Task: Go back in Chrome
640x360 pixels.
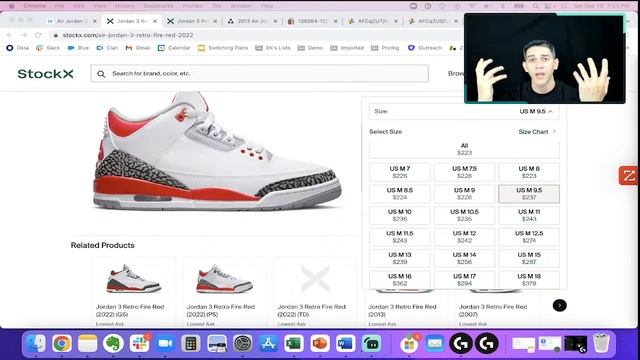Action: pos(10,35)
